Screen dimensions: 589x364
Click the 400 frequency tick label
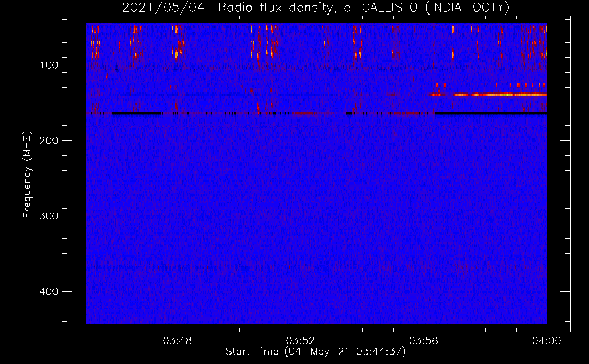point(49,292)
